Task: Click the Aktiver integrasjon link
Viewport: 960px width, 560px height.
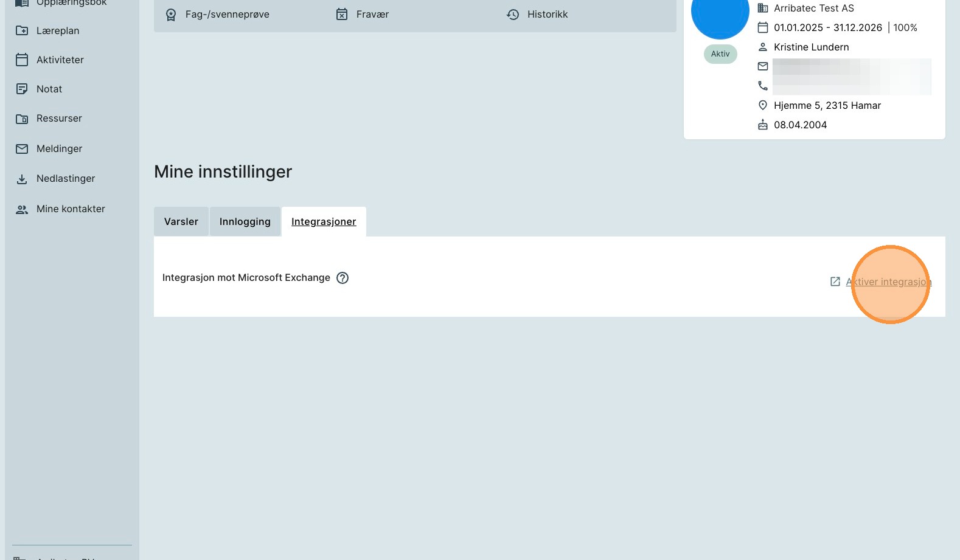Action: [x=888, y=282]
